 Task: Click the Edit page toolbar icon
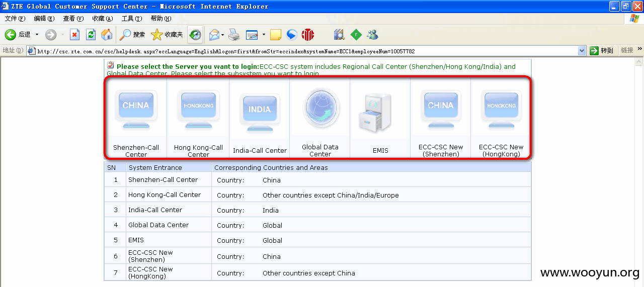pos(252,35)
